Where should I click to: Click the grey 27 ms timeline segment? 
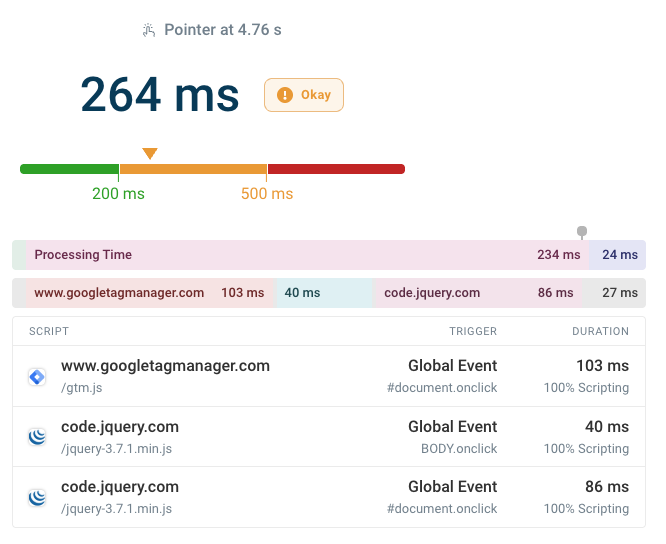[x=614, y=293]
